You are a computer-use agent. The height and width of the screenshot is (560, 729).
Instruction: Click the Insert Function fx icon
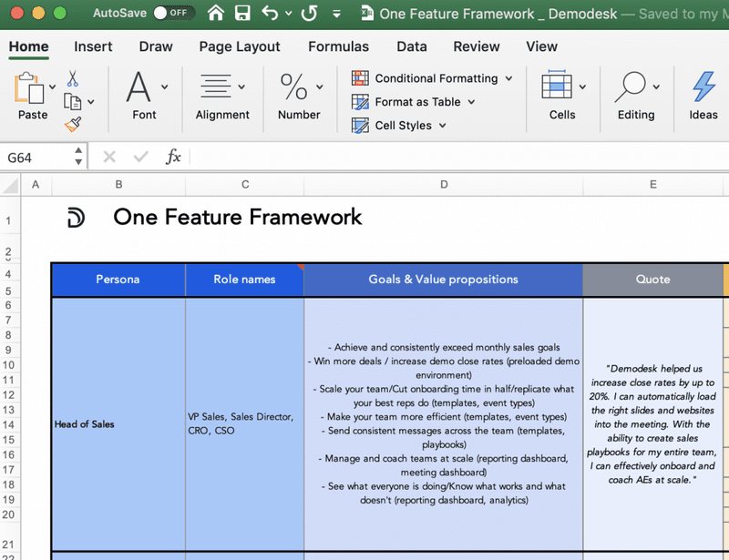172,157
